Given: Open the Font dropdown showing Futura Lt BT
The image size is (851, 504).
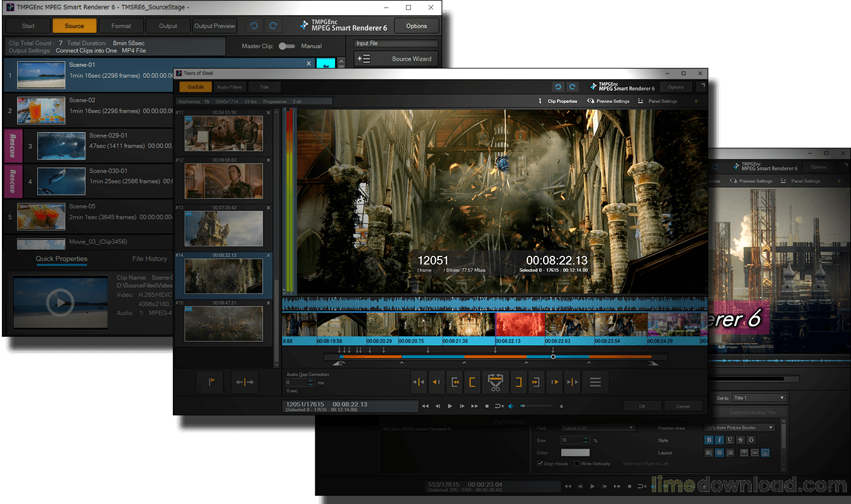Looking at the screenshot, I should [597, 428].
